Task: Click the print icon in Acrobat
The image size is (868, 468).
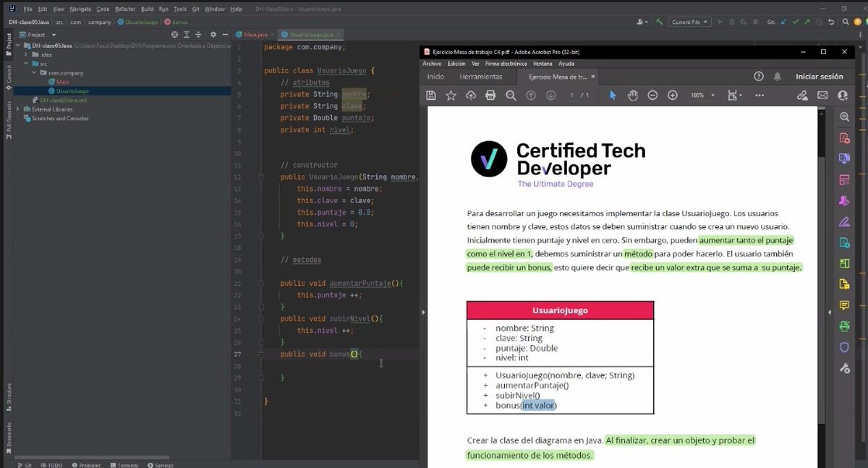Action: coord(490,95)
